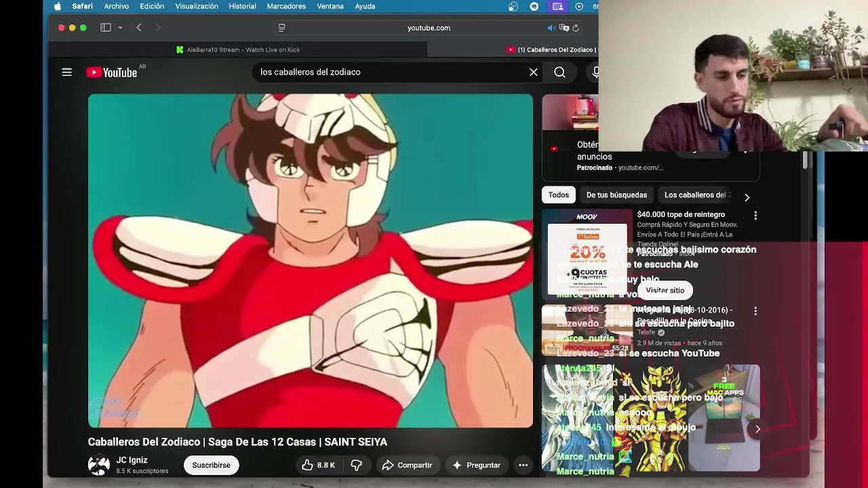Screen dimensions: 868x488
Task: Clear the search query with X
Action: tap(534, 72)
